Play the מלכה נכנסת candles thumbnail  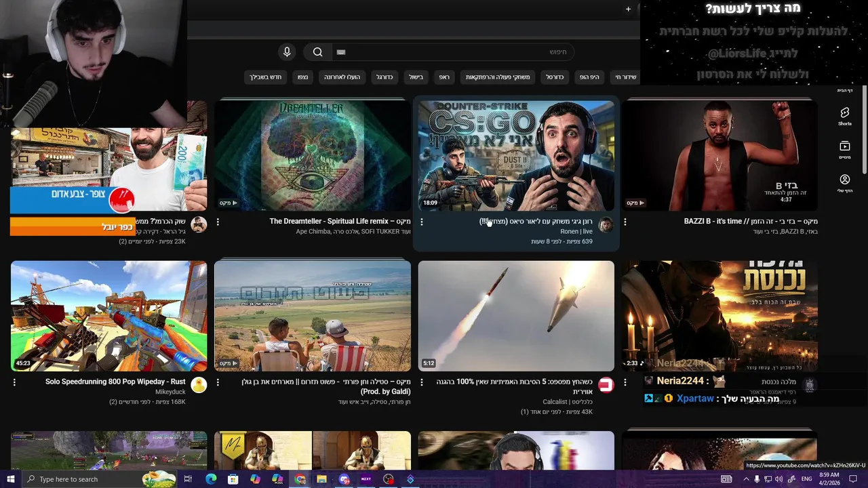tap(719, 316)
